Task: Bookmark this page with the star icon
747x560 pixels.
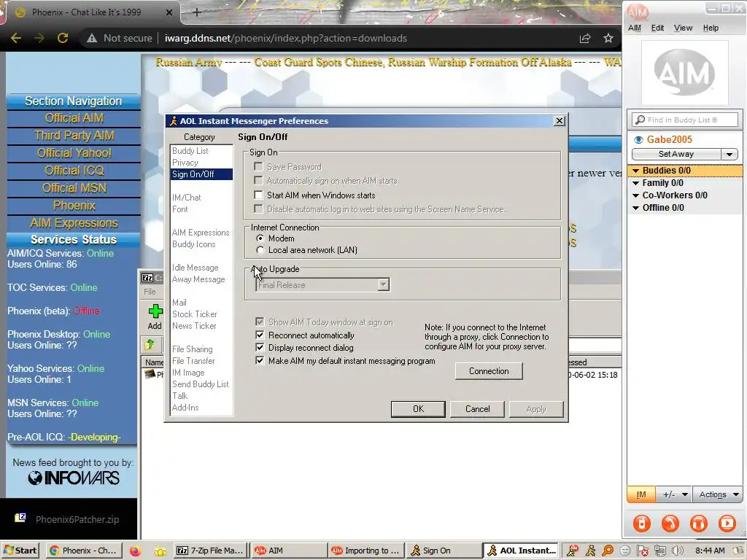Action: pyautogui.click(x=608, y=38)
